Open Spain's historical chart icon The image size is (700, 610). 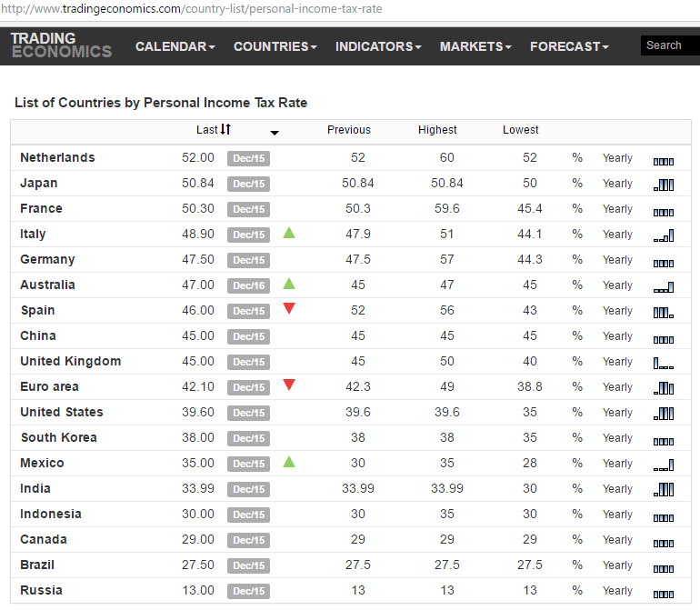pos(663,312)
